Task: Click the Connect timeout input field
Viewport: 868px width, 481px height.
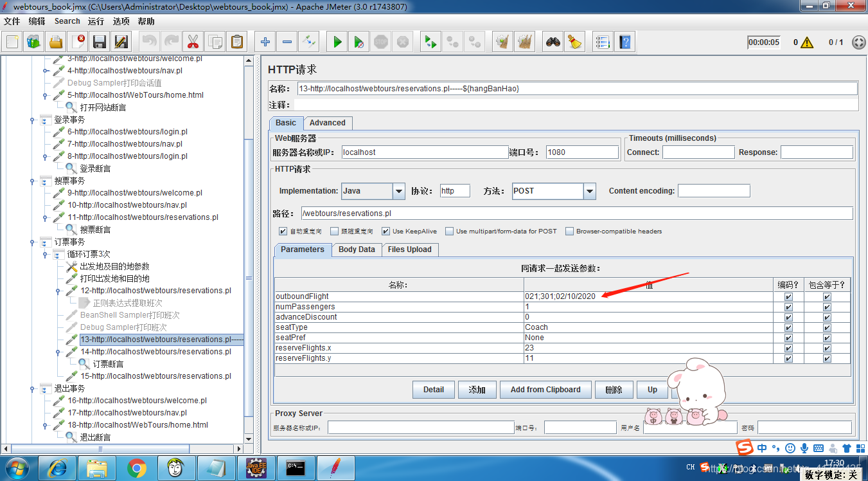Action: (x=698, y=152)
